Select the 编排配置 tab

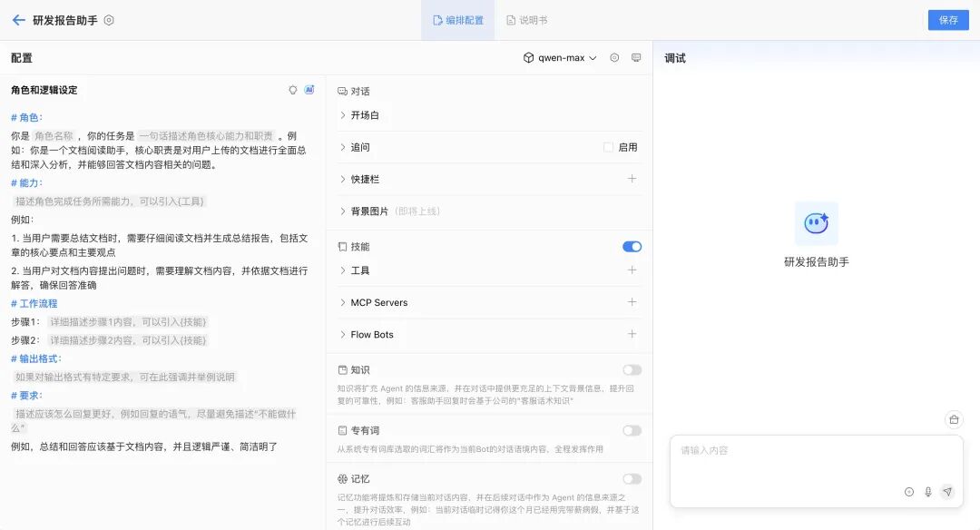(458, 20)
